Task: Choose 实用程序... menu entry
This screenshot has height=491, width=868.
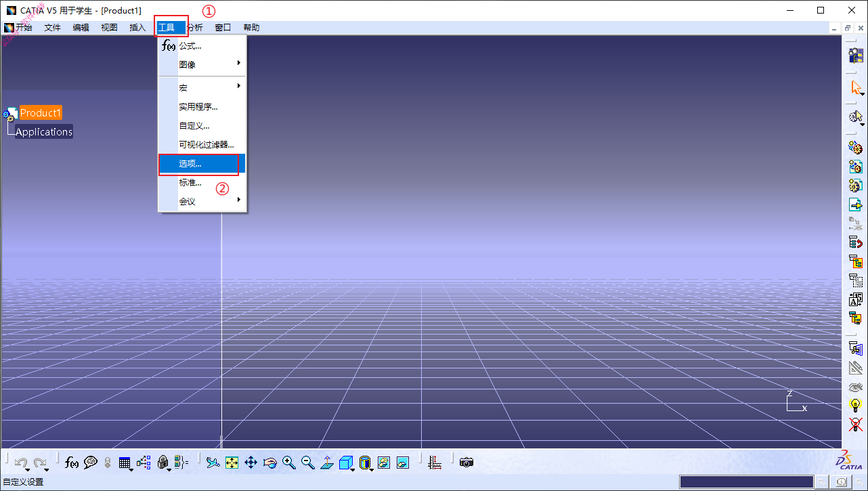Action: point(202,107)
